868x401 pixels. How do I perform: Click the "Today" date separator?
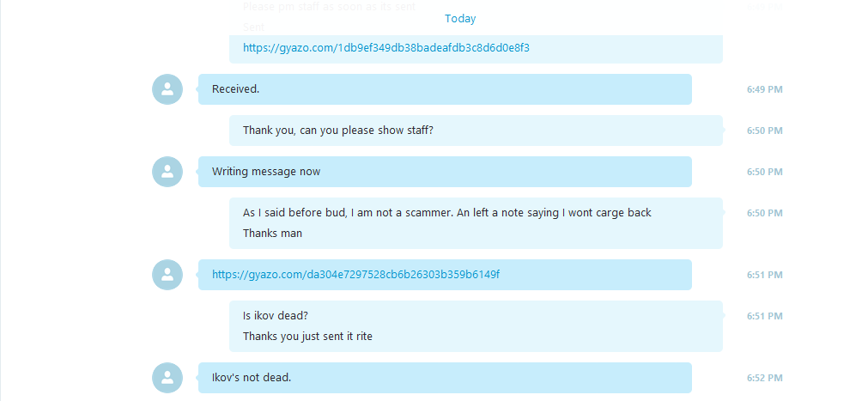pos(460,18)
